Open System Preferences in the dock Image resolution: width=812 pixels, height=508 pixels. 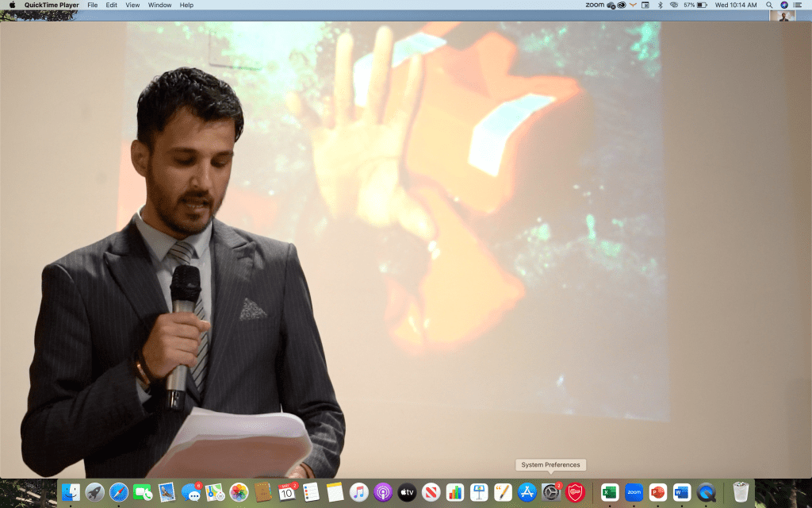(x=551, y=492)
